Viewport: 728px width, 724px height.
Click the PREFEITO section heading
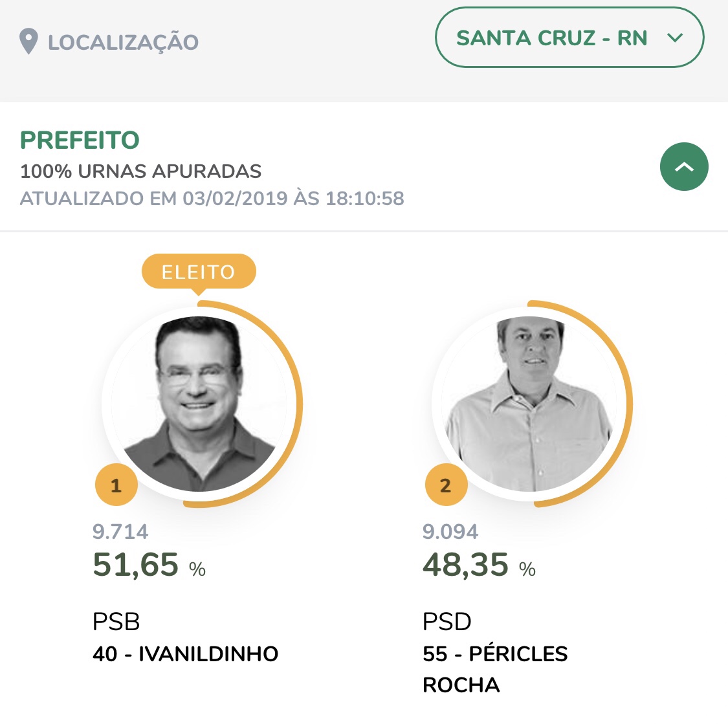pos(80,140)
